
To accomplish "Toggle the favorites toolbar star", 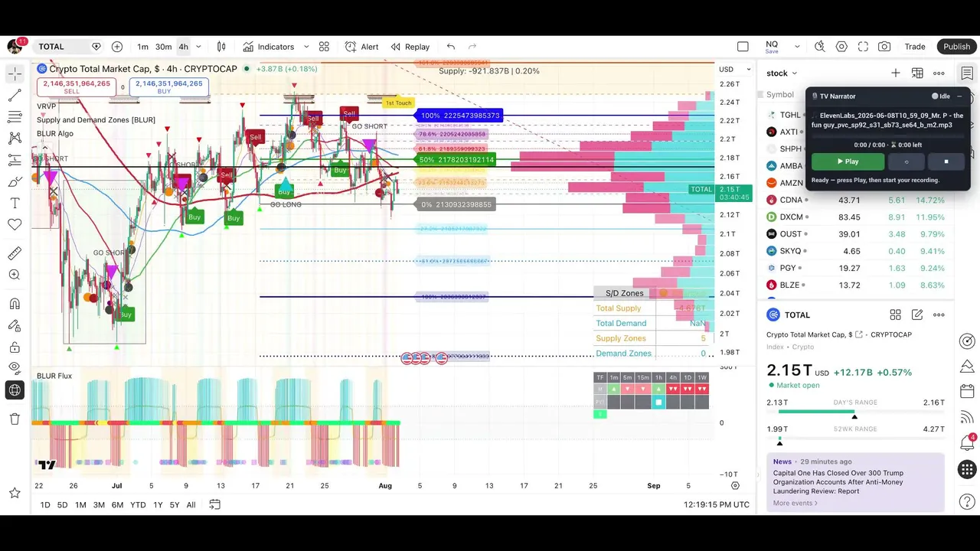I will point(15,493).
